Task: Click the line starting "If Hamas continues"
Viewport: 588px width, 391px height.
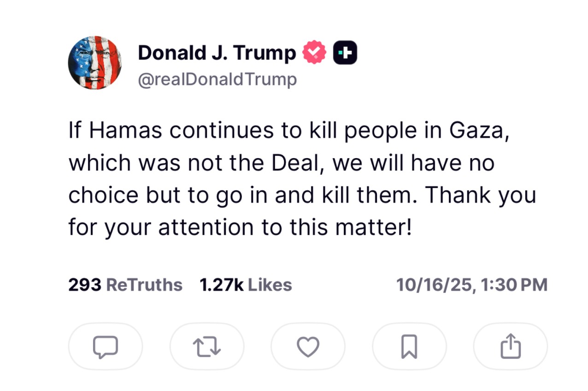Action: [289, 131]
